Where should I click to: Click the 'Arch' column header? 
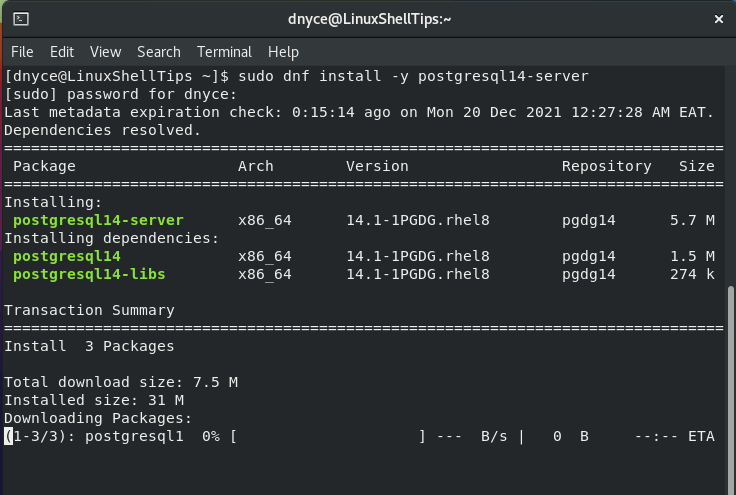tap(255, 166)
